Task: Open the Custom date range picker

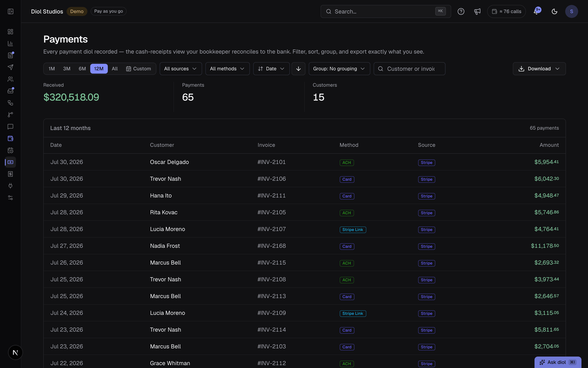Action: click(138, 69)
